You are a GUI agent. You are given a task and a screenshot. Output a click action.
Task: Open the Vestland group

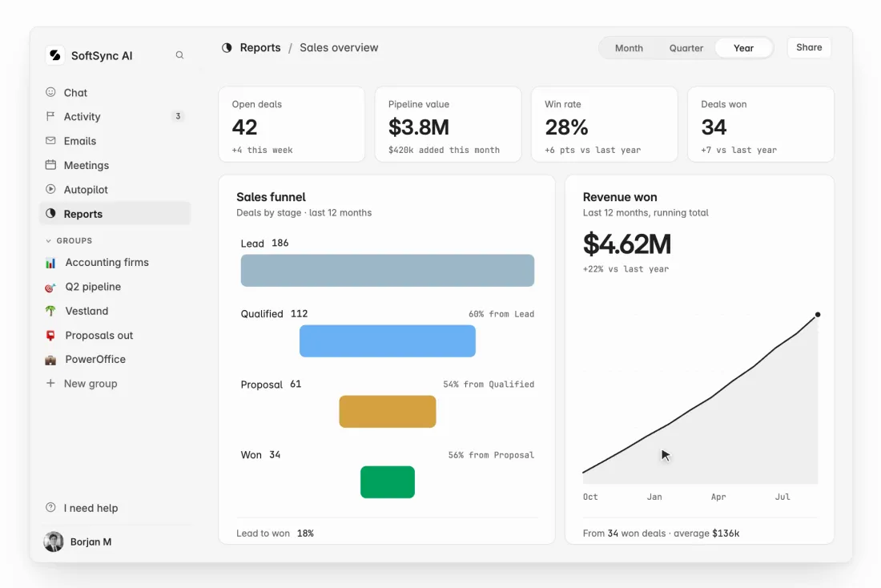115,311
